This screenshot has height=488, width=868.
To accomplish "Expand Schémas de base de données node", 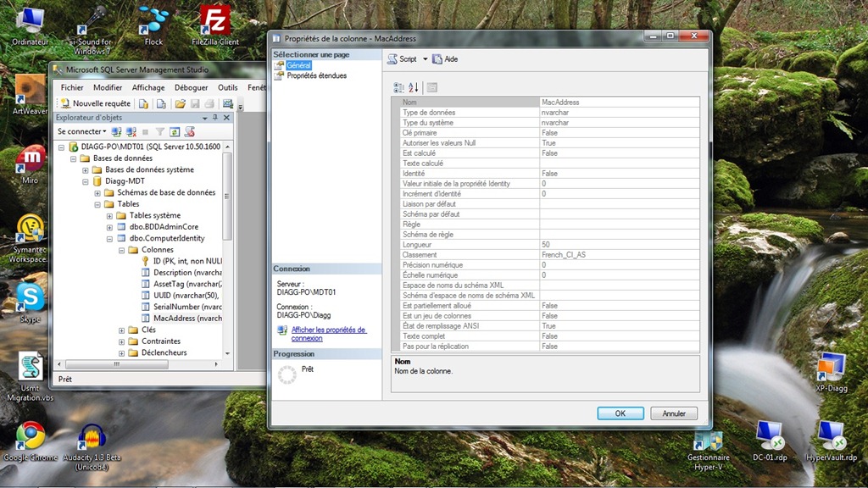I will coord(97,193).
